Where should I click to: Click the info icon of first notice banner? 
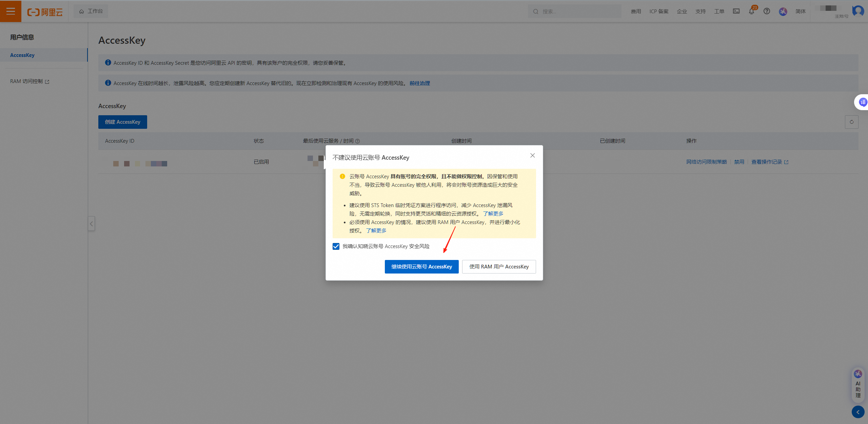[108, 63]
